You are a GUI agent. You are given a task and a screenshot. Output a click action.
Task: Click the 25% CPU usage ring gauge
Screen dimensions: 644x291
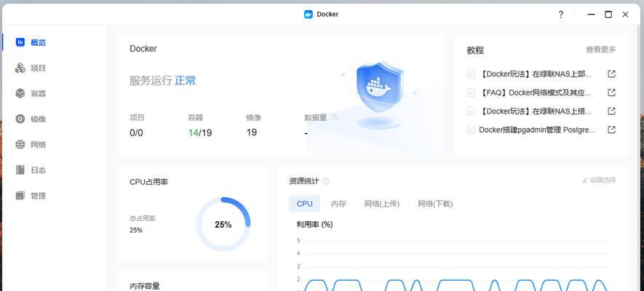223,225
